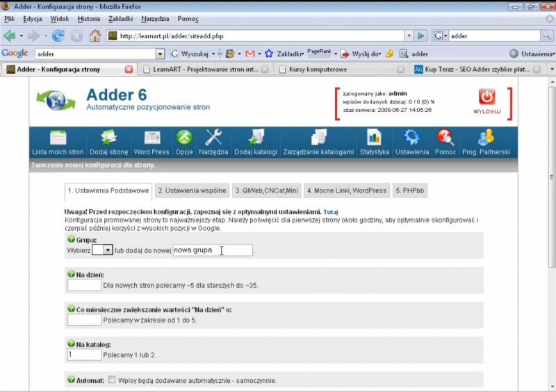The height and width of the screenshot is (392, 556).
Task: Click the Lista moich stron icon
Action: 58,138
